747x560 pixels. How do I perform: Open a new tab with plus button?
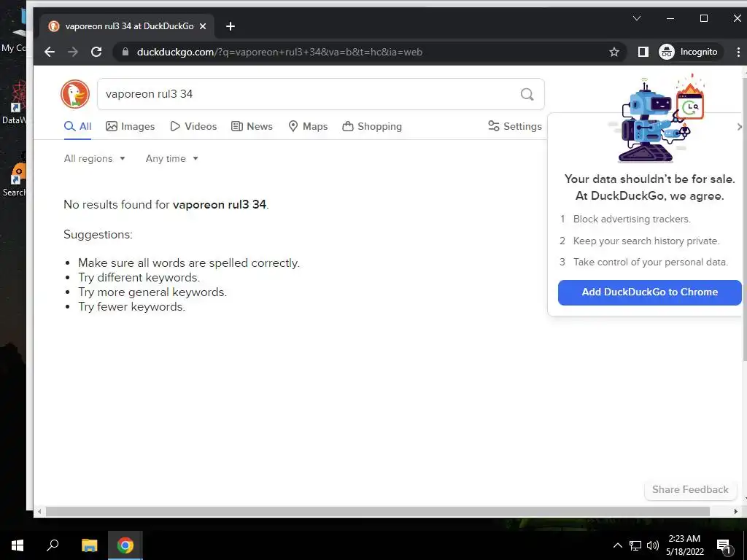pyautogui.click(x=231, y=26)
